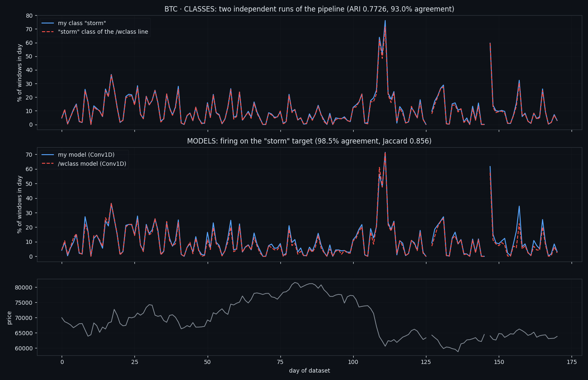Click the x-axis tick label "175"
Screen dimensions: 588x380
[572, 362]
